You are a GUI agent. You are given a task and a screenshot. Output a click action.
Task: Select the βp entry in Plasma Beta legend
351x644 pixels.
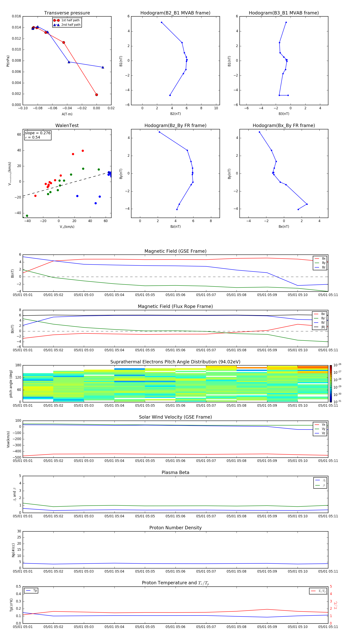(320, 480)
